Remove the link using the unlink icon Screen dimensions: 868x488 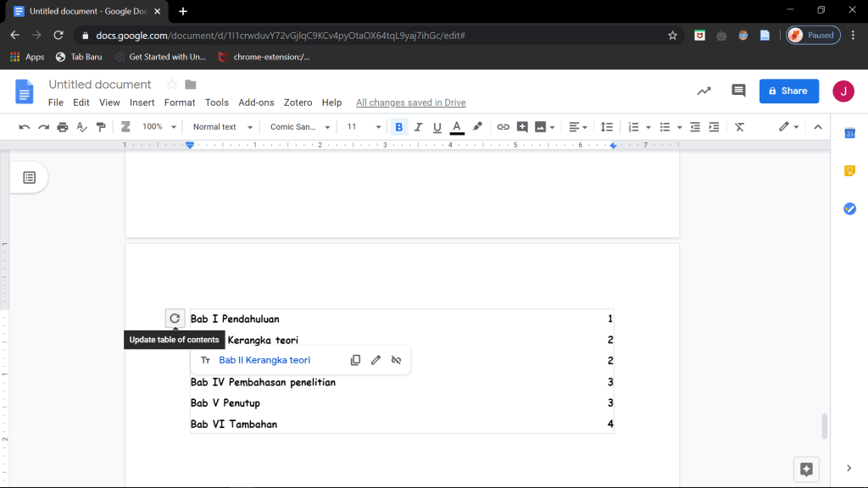396,360
